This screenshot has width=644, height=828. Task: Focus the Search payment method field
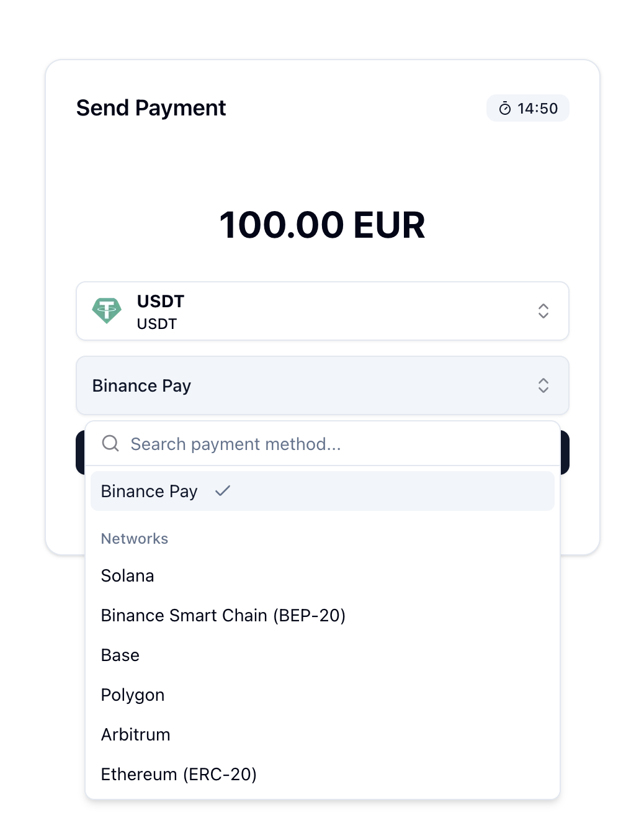click(335, 444)
